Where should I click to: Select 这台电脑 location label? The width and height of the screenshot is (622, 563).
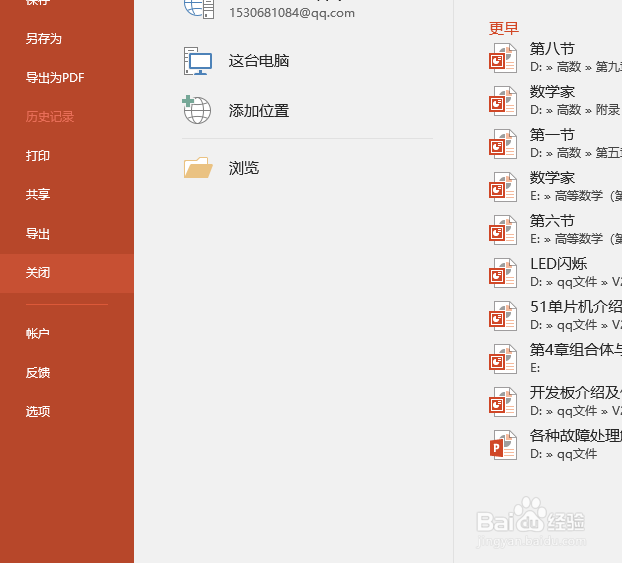tap(259, 61)
